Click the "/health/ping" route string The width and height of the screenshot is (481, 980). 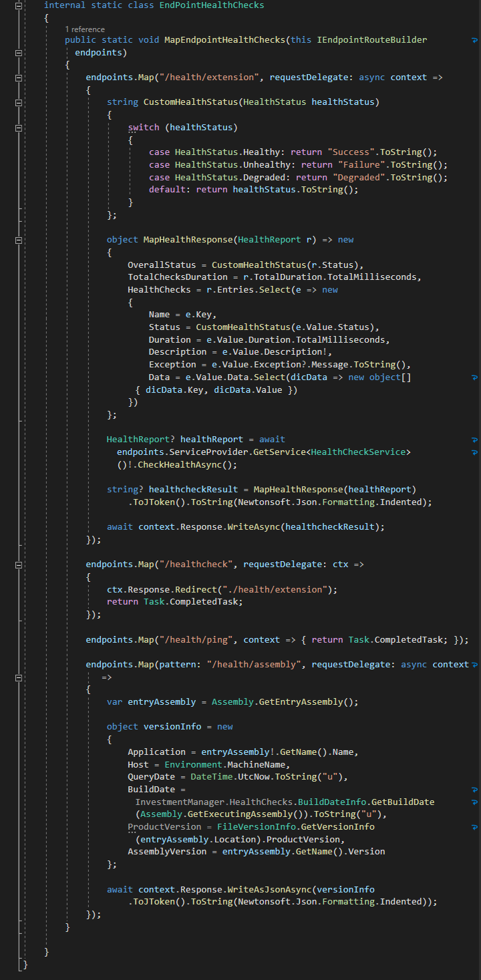point(196,639)
